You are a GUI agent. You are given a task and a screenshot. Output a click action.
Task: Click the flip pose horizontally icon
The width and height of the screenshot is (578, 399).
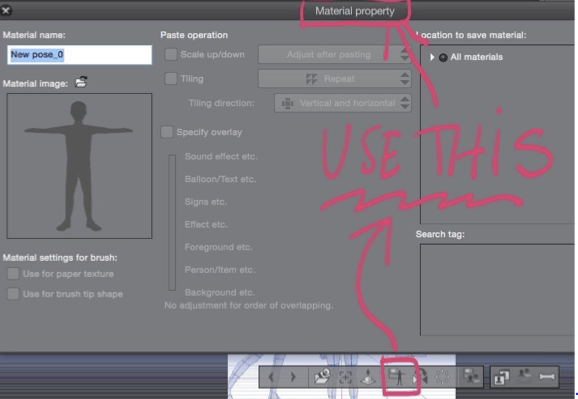[x=421, y=377]
